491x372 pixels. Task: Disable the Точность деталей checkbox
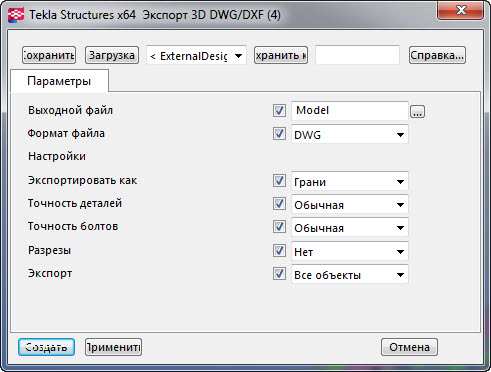tap(279, 204)
